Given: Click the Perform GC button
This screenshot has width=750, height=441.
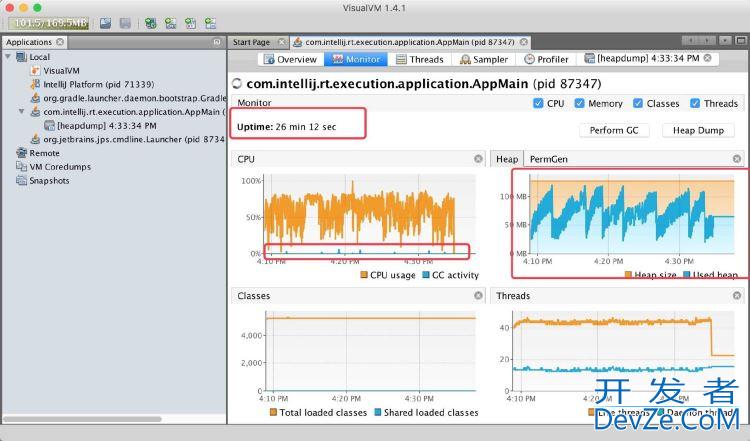Looking at the screenshot, I should click(x=614, y=130).
